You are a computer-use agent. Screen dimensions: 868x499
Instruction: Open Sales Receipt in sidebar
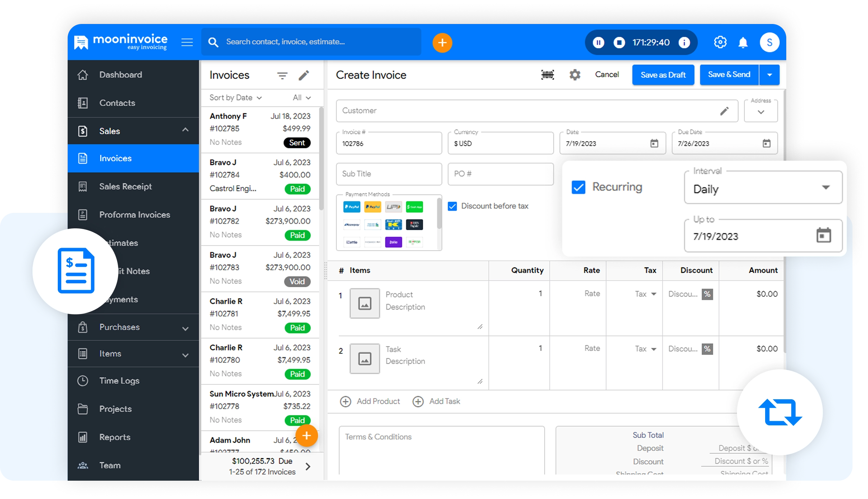[125, 186]
